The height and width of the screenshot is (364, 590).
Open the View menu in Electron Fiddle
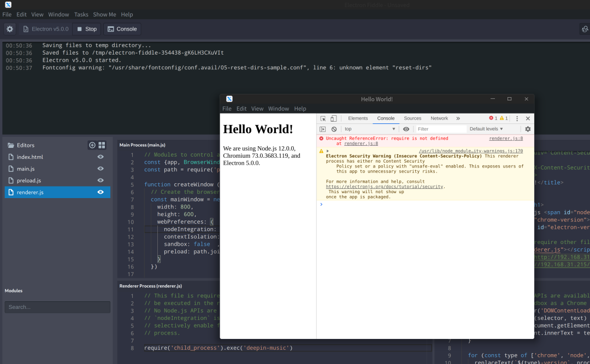coord(37,14)
